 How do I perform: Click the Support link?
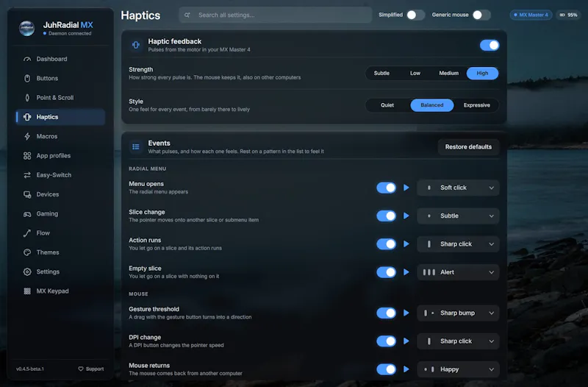[x=90, y=369]
